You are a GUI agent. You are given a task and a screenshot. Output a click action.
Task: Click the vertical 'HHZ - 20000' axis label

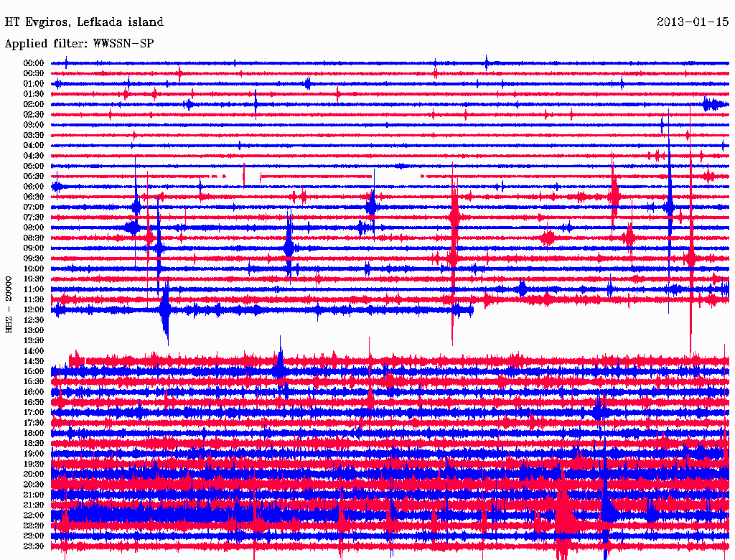9,305
